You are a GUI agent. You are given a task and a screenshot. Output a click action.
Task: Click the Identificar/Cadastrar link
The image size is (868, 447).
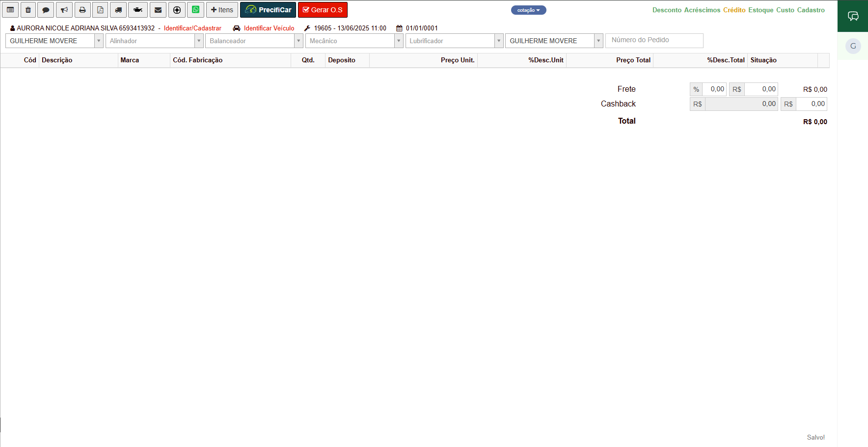click(x=192, y=28)
